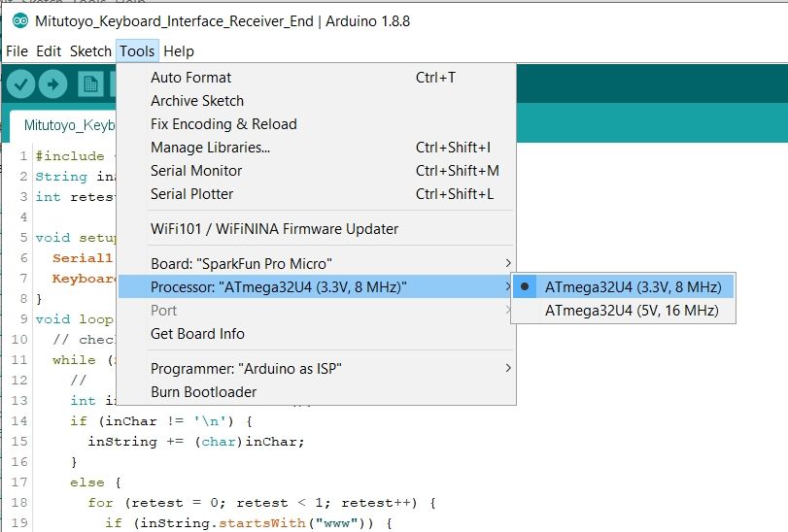Click the code line "inString += (char)inChar;"
Screen dimensions: 788x532
(x=196, y=442)
